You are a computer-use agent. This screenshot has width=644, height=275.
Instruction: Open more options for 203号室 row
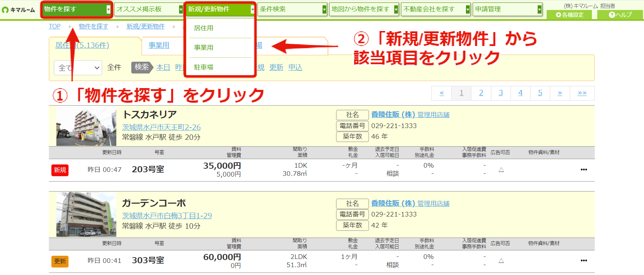[x=584, y=169]
